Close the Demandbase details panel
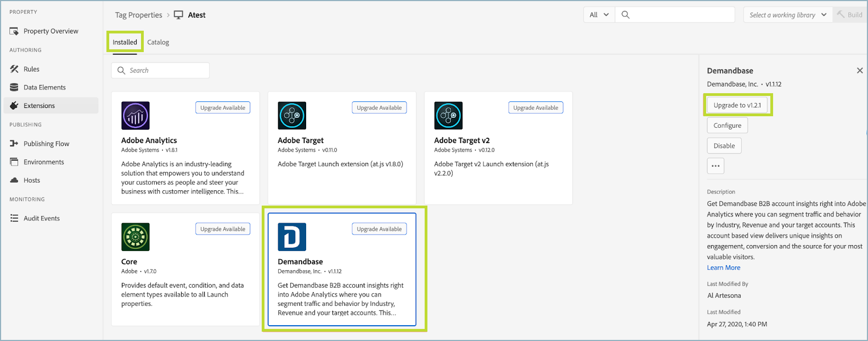 tap(860, 71)
